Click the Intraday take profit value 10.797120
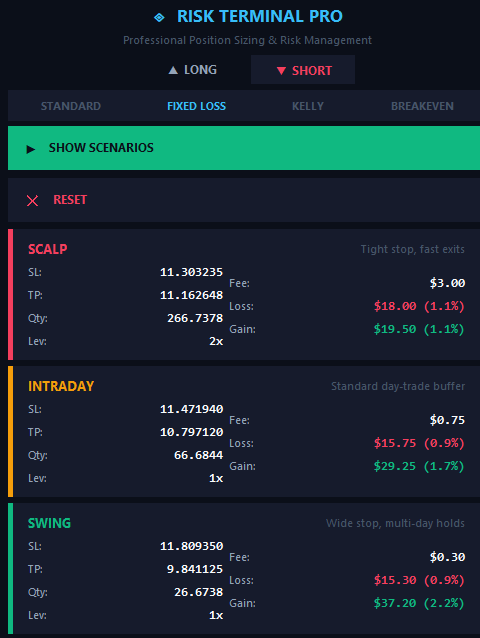 (192, 432)
